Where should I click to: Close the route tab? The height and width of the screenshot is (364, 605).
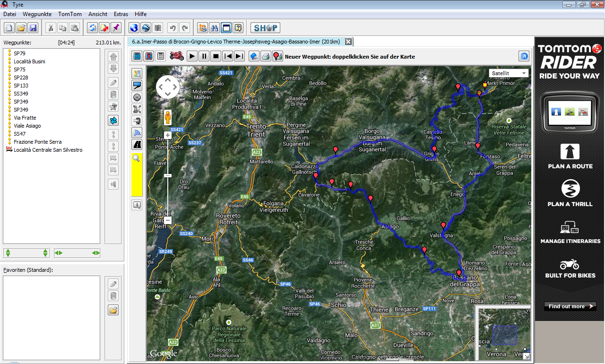[348, 42]
